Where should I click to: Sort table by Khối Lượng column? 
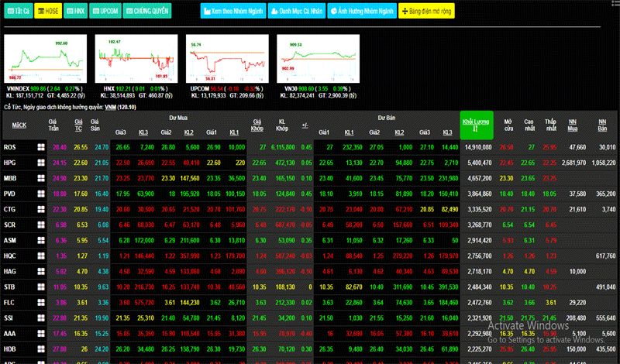(x=477, y=125)
